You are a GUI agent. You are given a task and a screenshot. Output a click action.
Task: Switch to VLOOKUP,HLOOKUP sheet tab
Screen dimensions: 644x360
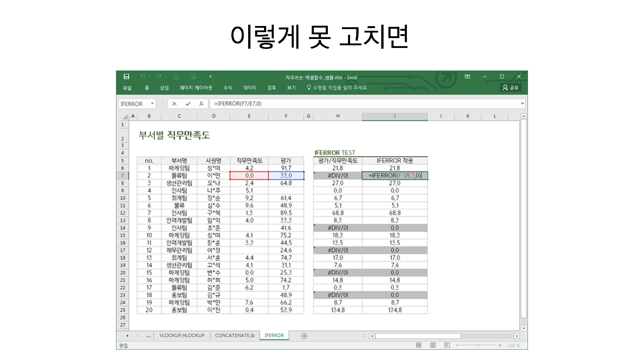[182, 335]
